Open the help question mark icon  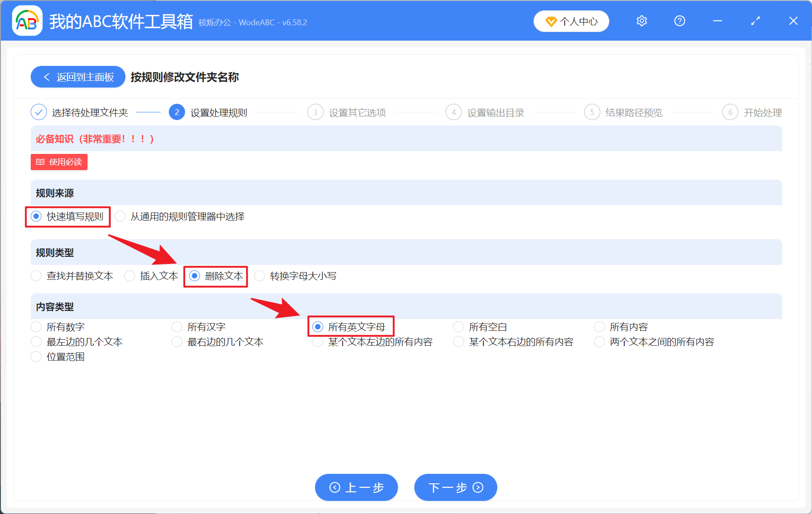pos(679,21)
